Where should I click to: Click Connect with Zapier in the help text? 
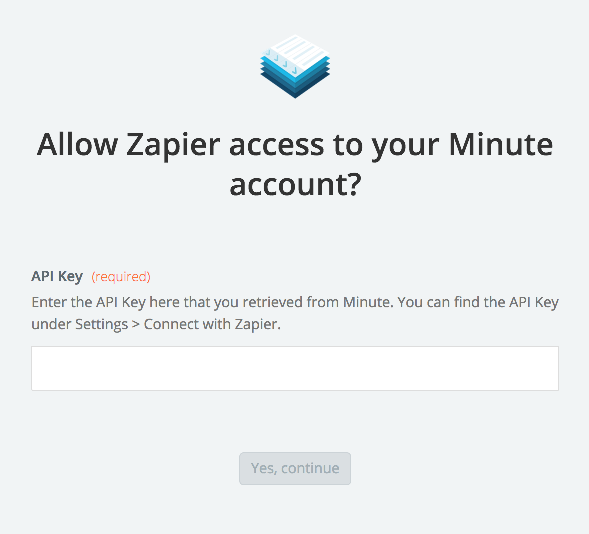coord(212,324)
